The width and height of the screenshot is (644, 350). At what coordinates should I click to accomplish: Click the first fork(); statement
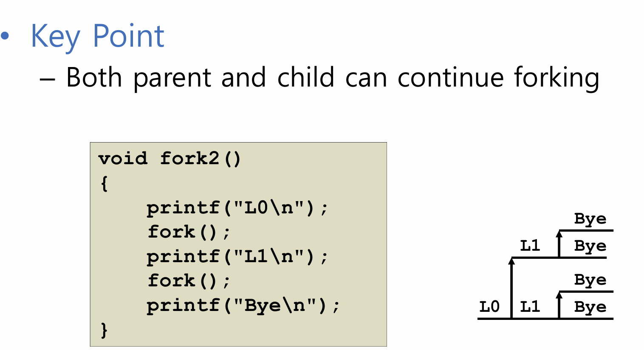(189, 232)
